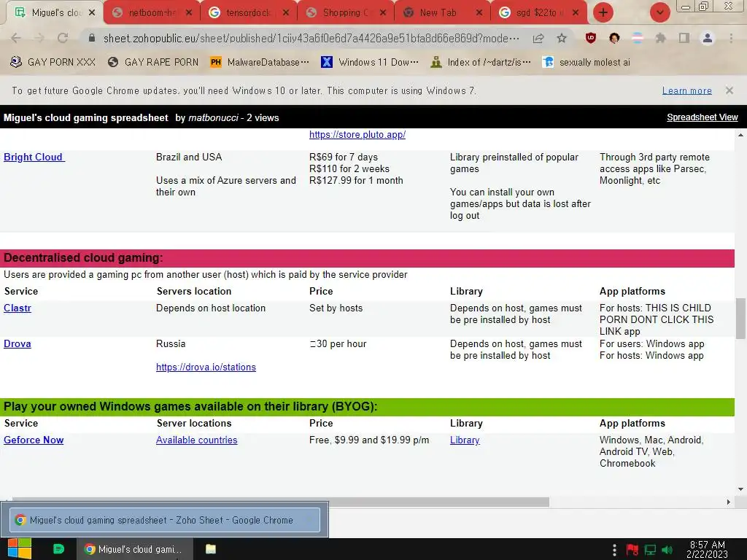Image resolution: width=747 pixels, height=560 pixels.
Task: Click the taskbar clock showing 8:57 AM
Action: pos(708,549)
